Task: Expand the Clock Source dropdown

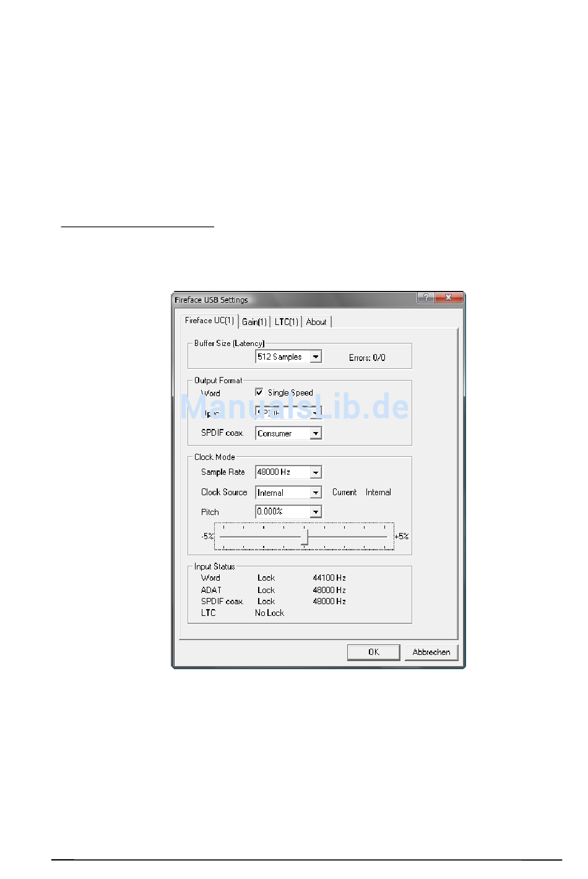Action: pos(316,493)
